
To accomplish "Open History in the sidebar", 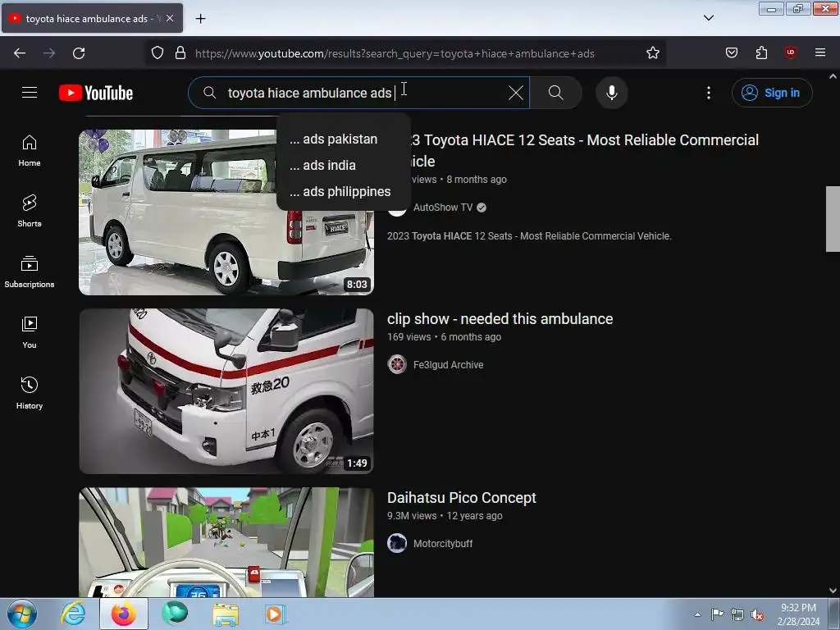I will point(30,393).
